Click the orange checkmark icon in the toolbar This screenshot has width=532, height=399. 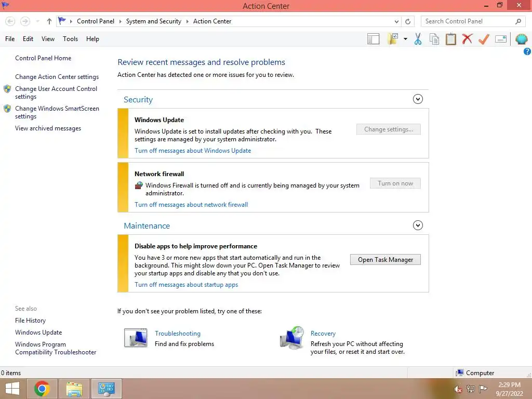[x=484, y=39]
